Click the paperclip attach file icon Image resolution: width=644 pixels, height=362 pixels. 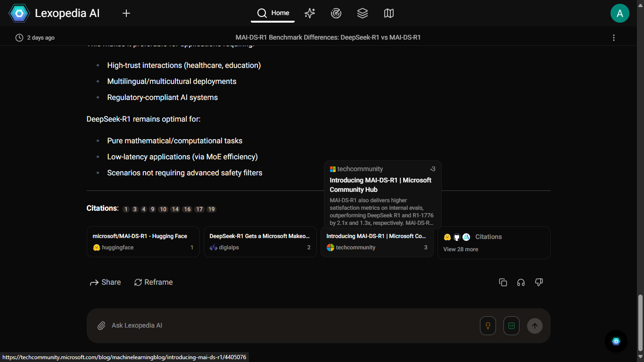click(101, 326)
